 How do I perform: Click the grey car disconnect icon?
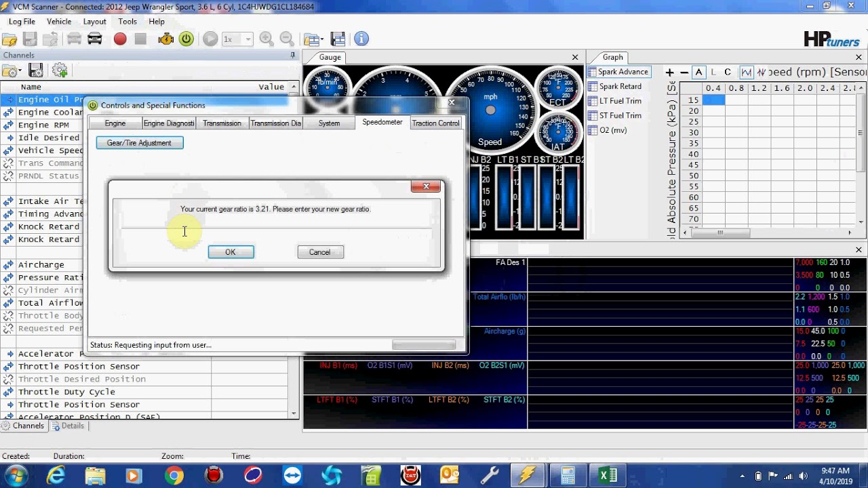click(x=74, y=39)
